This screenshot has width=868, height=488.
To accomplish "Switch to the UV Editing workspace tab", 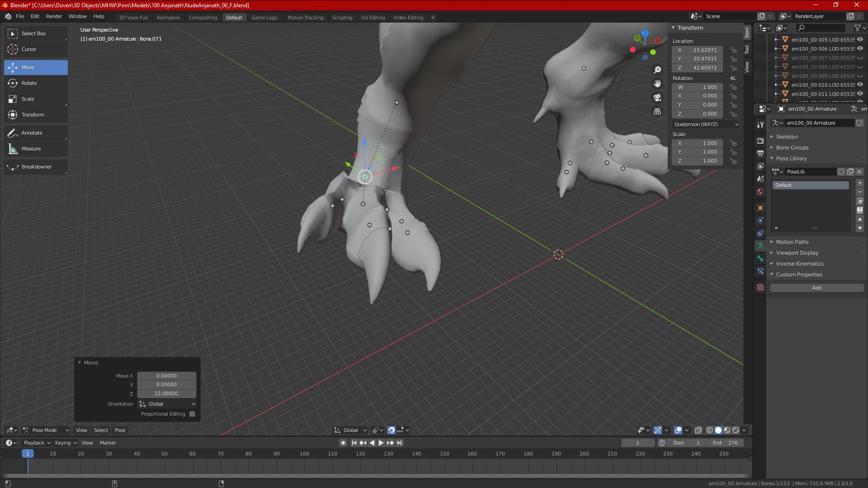I will point(373,18).
